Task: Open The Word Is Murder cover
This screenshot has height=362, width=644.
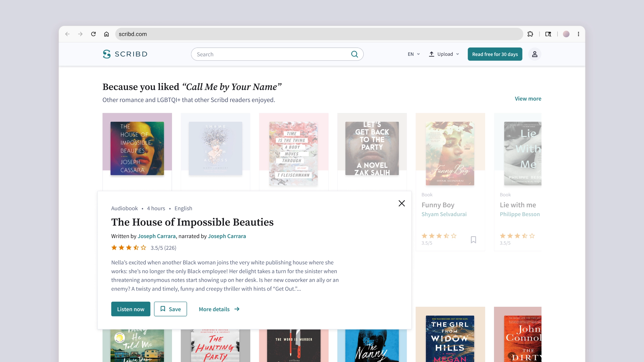Action: click(x=294, y=346)
